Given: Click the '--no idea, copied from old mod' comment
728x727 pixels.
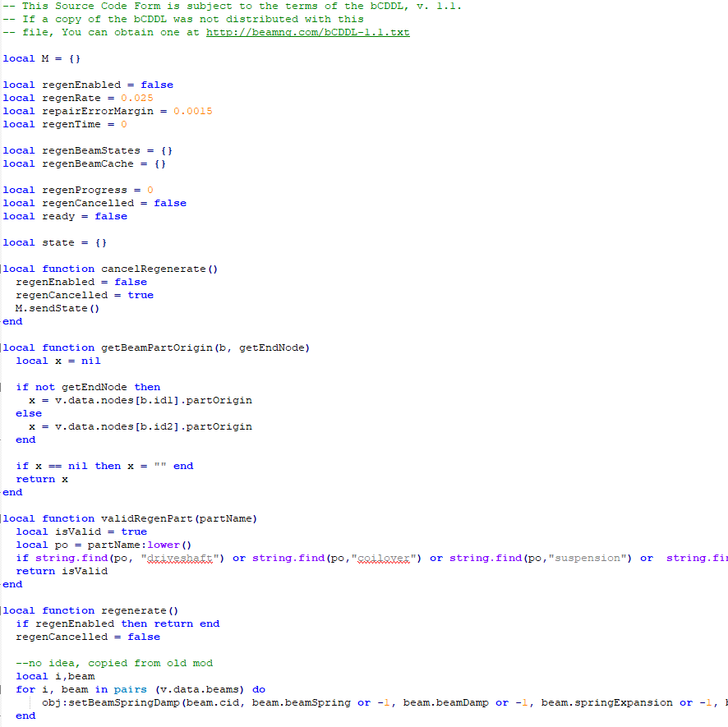Looking at the screenshot, I should pyautogui.click(x=114, y=664).
